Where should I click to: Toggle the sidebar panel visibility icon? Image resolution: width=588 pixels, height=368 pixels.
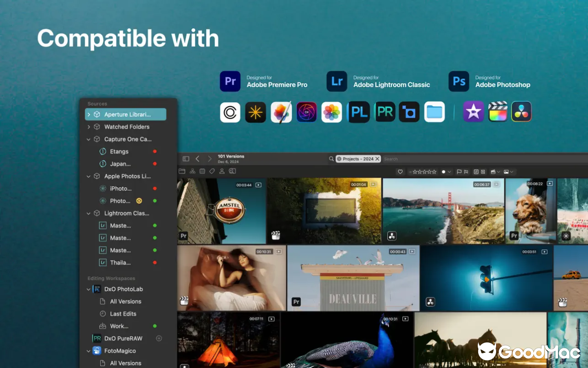tap(186, 158)
